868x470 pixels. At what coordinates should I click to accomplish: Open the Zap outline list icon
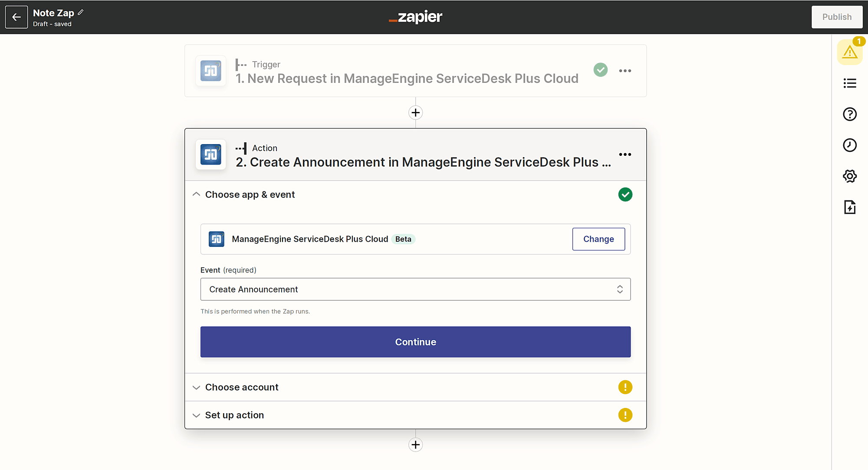849,83
